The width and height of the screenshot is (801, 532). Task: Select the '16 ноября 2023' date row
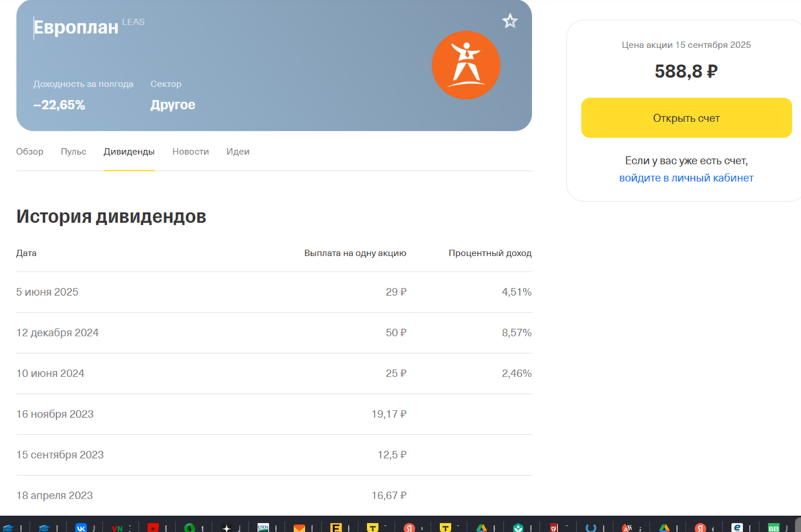tap(274, 415)
